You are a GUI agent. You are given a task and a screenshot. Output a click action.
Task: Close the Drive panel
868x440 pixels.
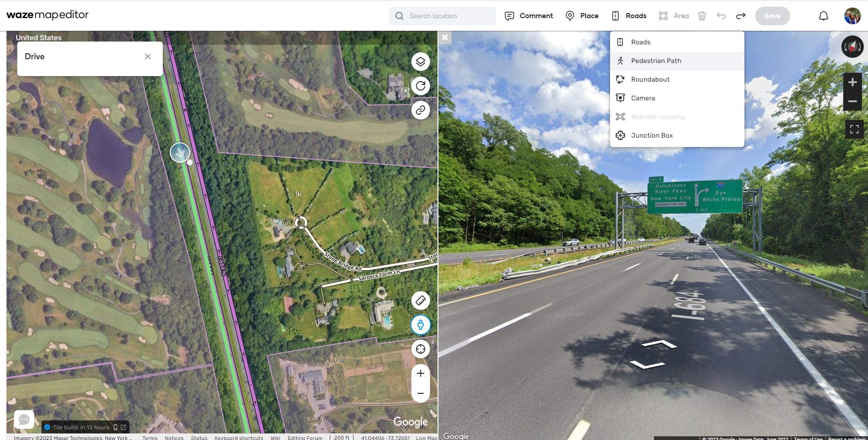pos(148,56)
